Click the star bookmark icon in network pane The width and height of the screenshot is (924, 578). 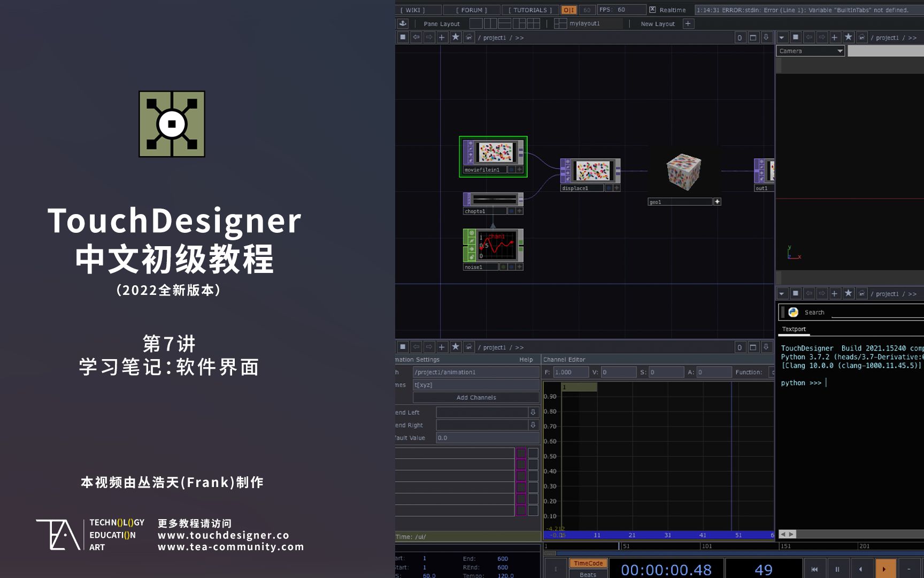pyautogui.click(x=456, y=37)
